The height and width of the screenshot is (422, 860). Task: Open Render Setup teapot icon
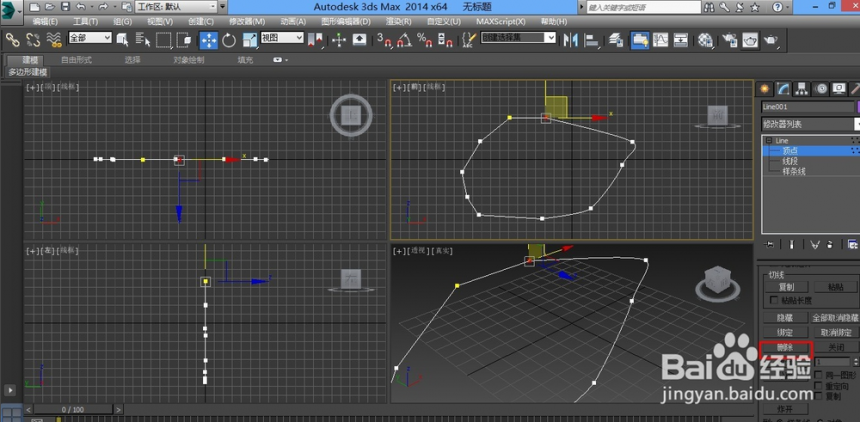pyautogui.click(x=729, y=40)
